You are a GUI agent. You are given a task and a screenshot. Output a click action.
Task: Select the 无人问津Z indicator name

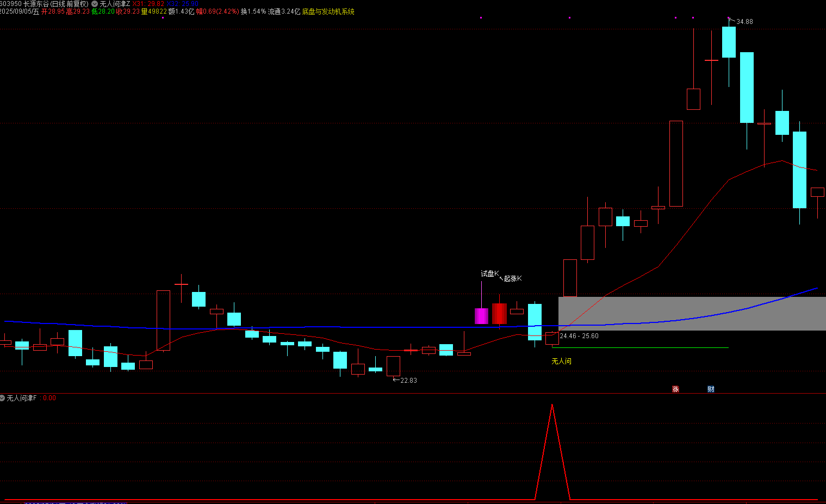(115, 4)
